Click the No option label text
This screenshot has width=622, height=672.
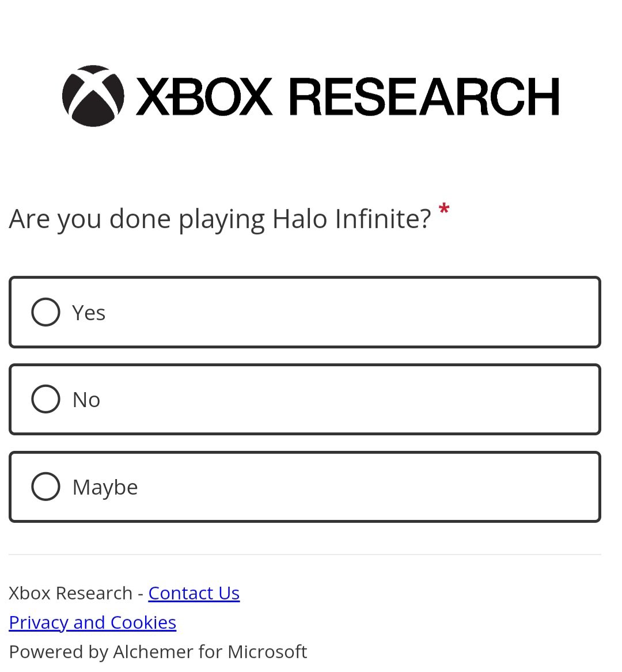86,400
